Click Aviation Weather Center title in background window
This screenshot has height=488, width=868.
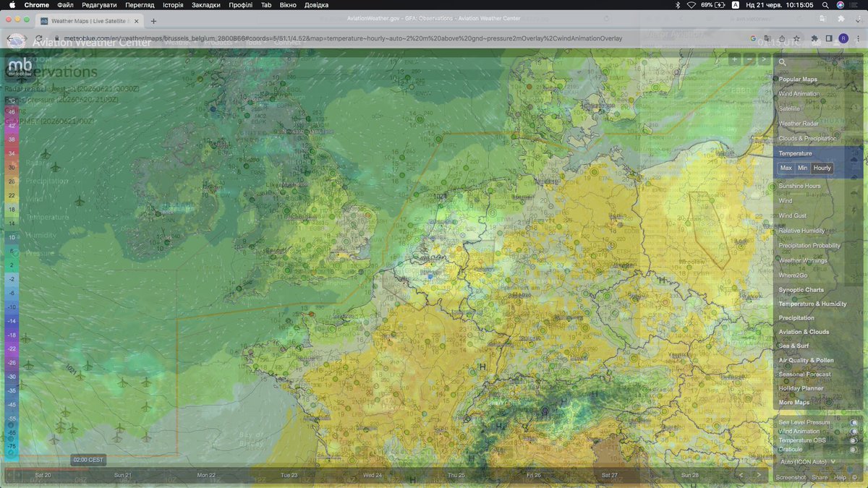90,43
